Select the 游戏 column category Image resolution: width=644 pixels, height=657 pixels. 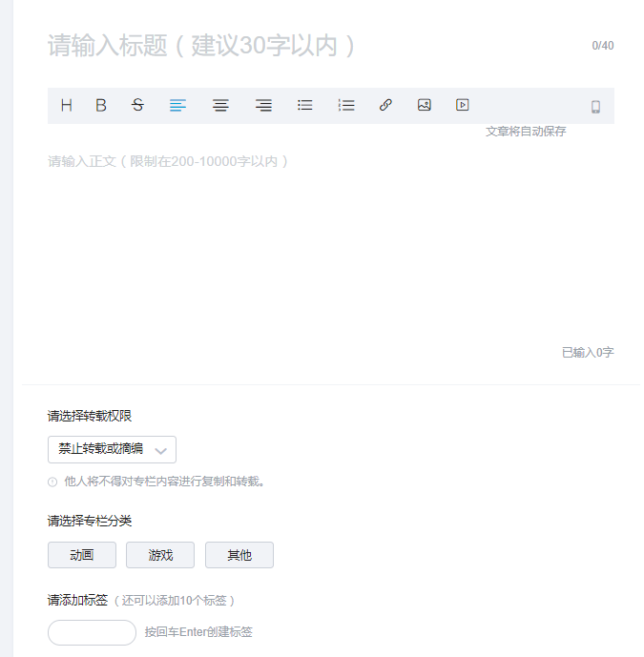(160, 555)
